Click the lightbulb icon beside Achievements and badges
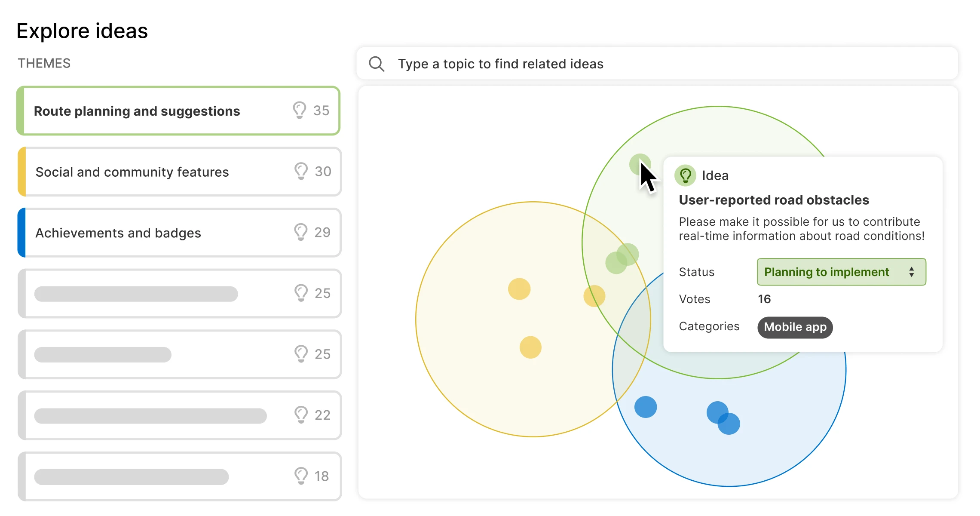This screenshot has height=516, width=980. (300, 232)
